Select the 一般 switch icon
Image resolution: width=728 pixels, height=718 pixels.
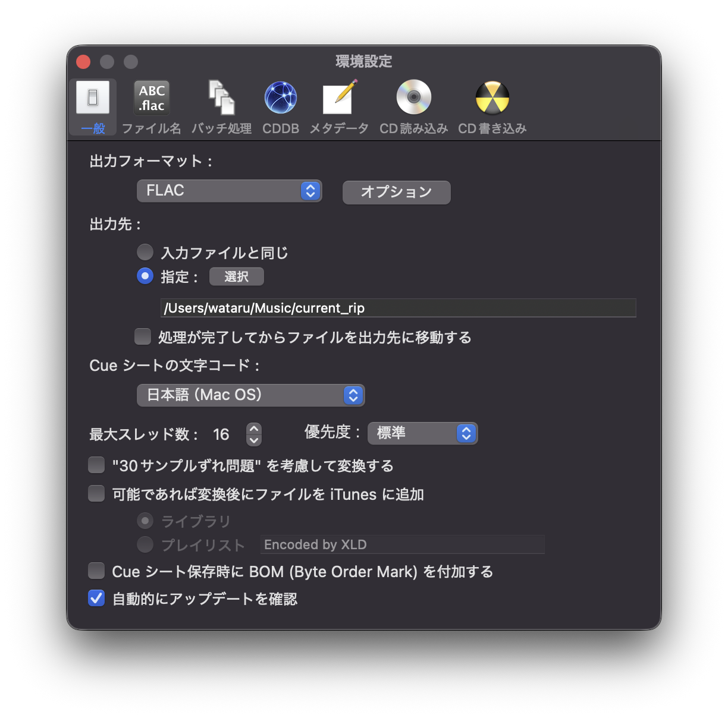click(93, 99)
